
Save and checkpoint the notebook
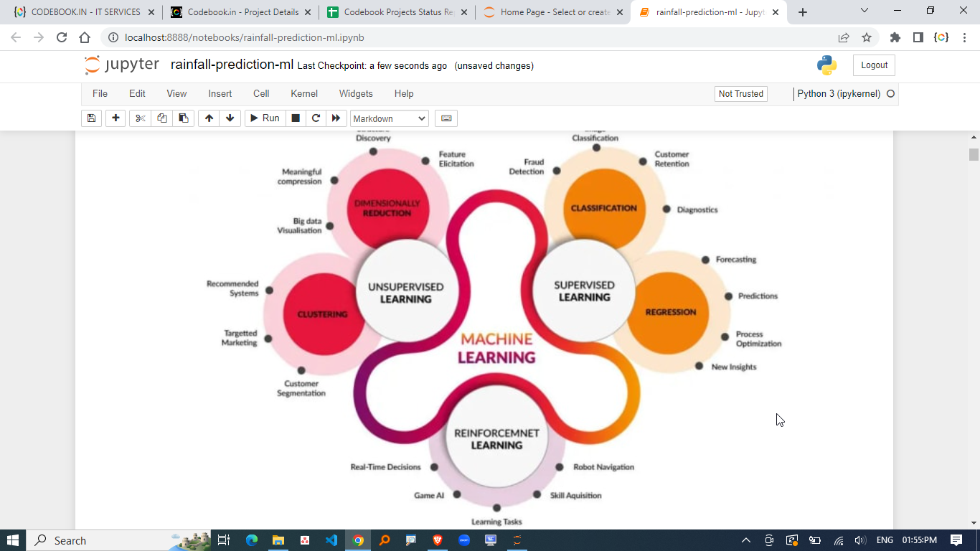coord(91,118)
